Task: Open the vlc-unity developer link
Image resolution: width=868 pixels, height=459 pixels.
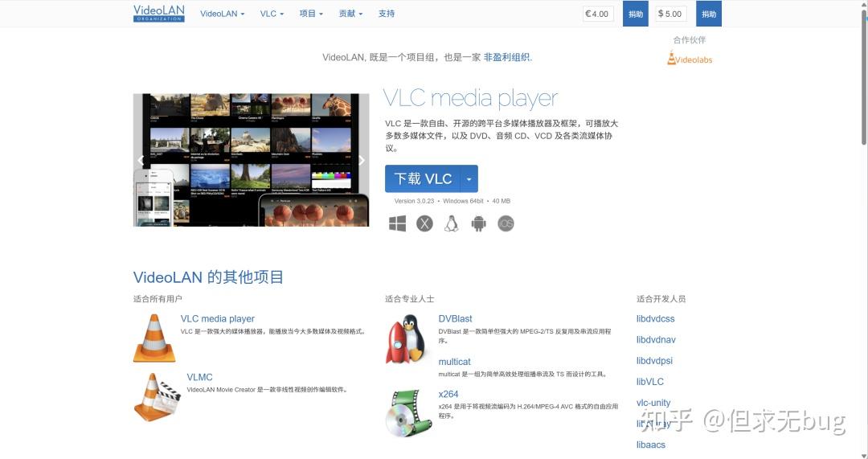Action: click(653, 403)
